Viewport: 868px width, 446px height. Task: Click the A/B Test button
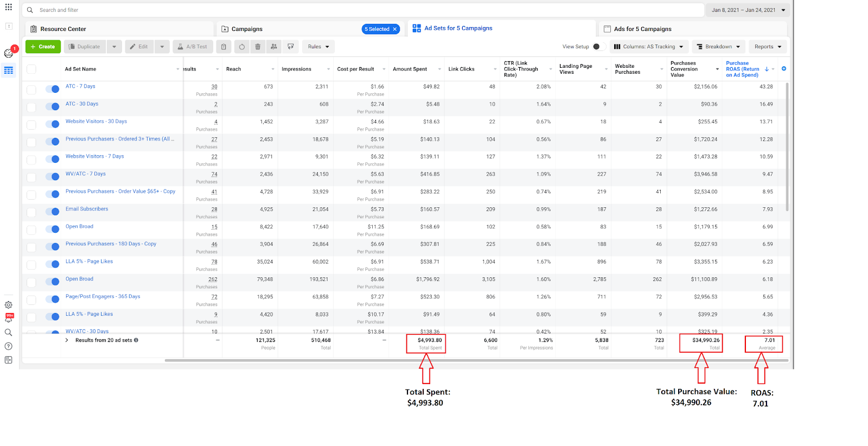point(193,47)
